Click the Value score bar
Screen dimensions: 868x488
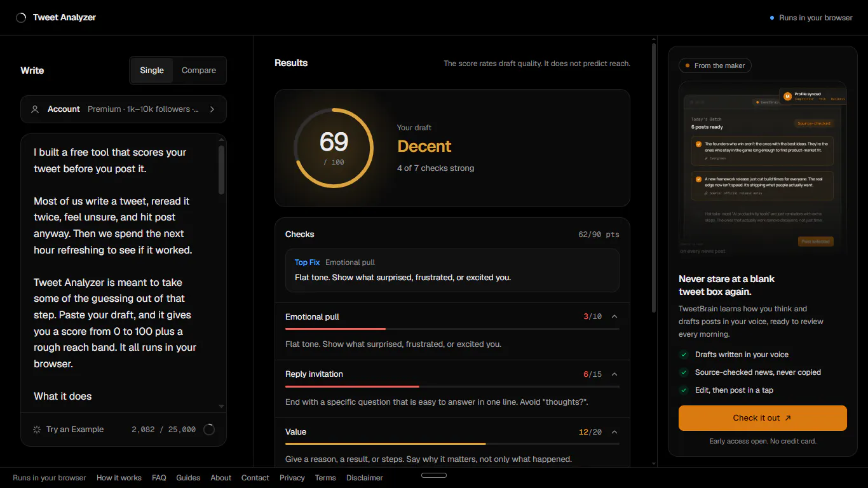tap(452, 444)
